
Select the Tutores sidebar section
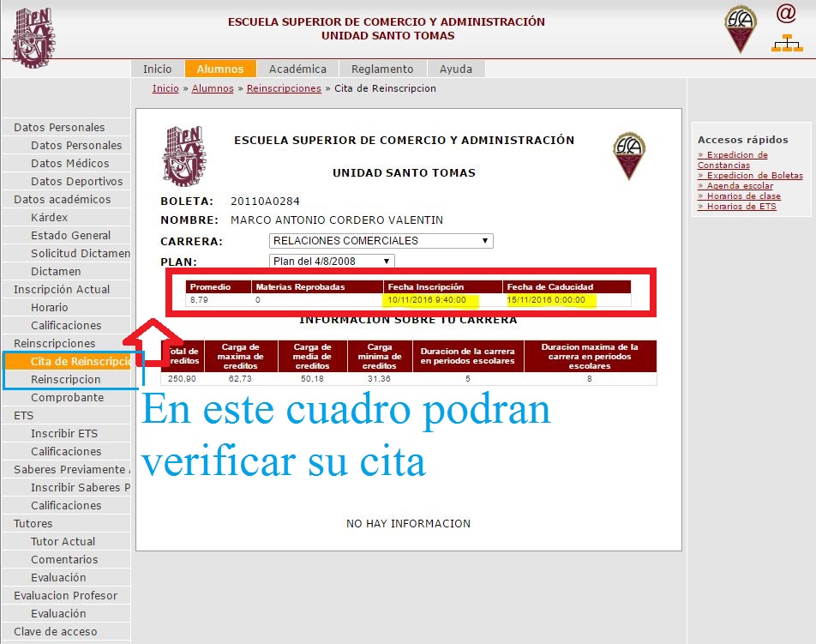tap(65, 524)
